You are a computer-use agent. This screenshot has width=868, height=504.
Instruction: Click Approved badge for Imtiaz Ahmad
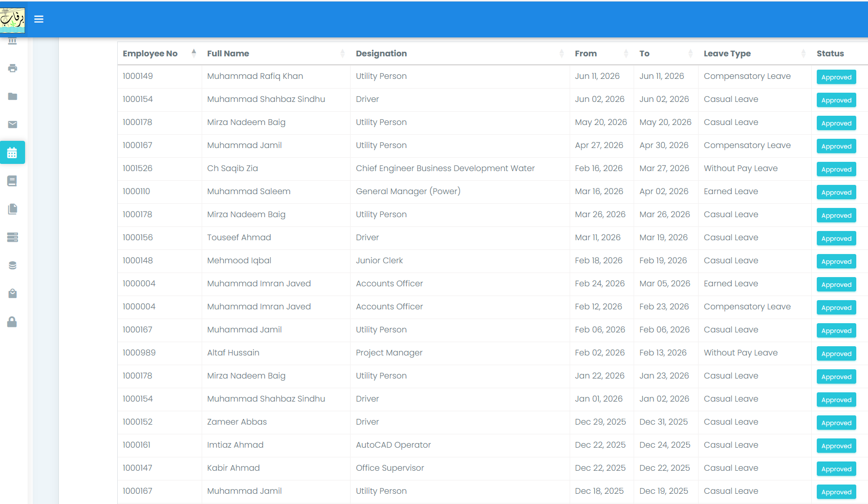click(x=836, y=446)
